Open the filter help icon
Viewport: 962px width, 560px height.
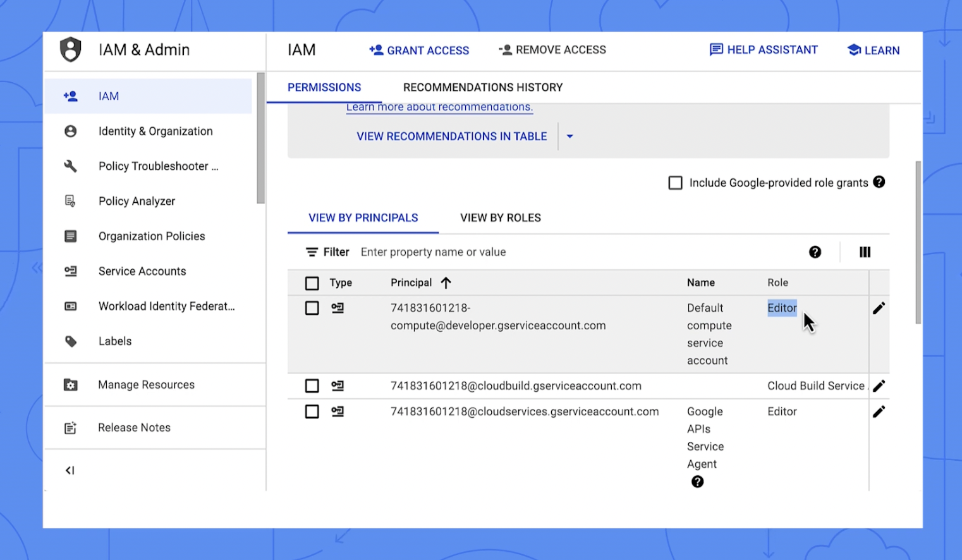[x=815, y=252]
